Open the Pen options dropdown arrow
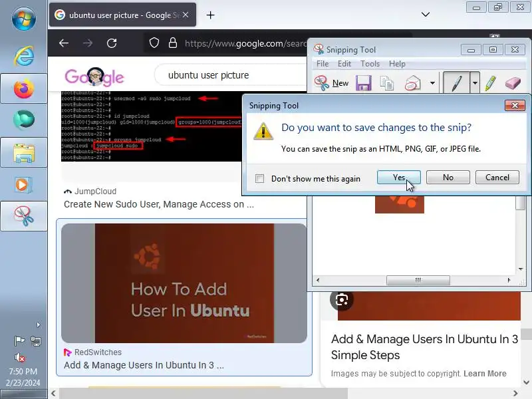Screen dimensions: 532x399 475,82
